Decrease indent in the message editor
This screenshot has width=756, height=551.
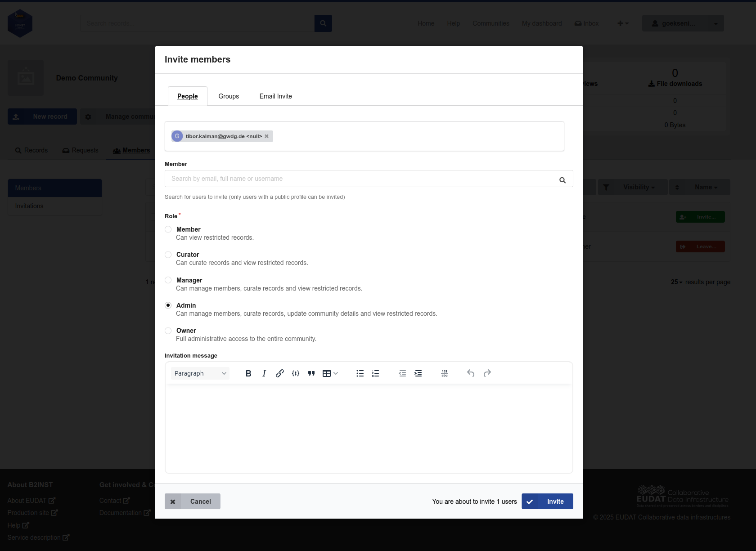point(402,373)
